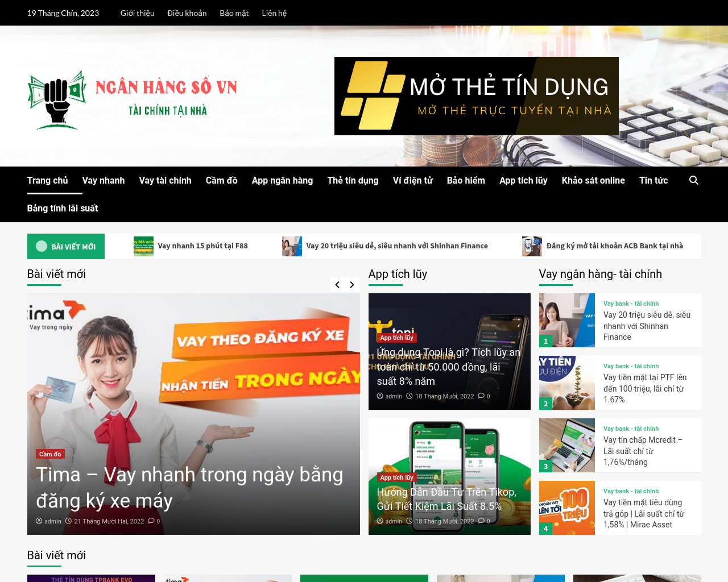Click thumbnail number 2 PTF article

(567, 383)
